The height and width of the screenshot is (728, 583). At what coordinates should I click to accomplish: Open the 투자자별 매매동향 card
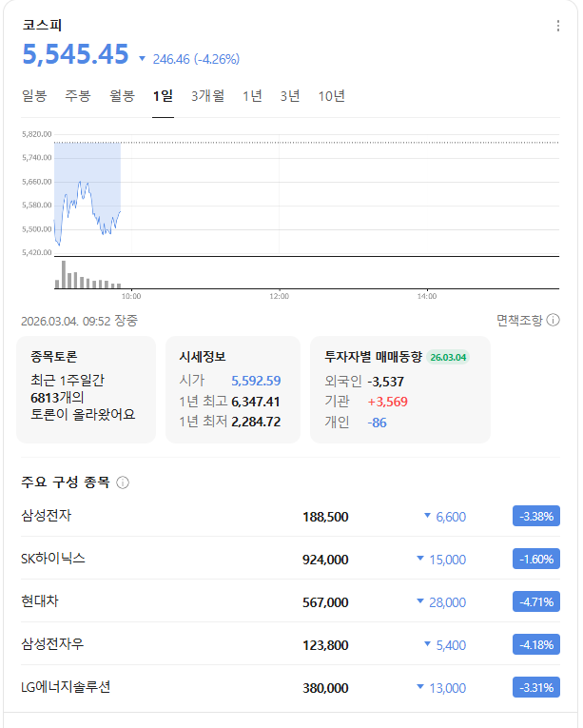click(400, 389)
